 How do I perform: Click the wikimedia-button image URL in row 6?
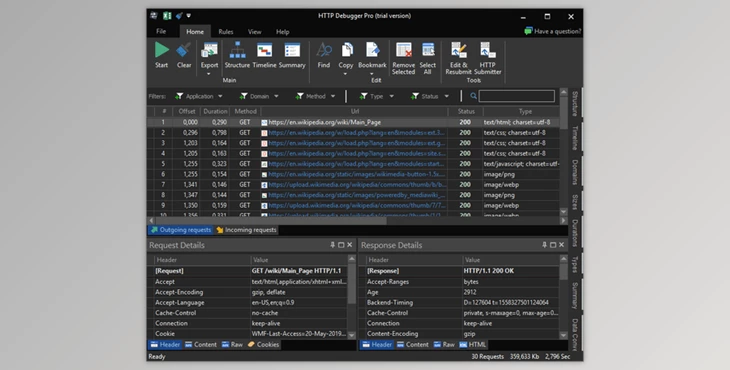click(x=357, y=174)
